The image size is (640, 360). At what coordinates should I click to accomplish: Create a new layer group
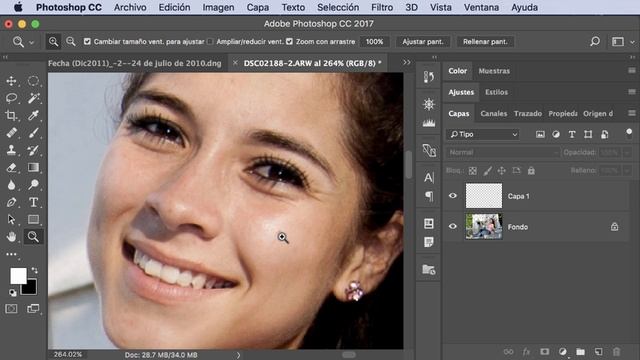tap(580, 351)
